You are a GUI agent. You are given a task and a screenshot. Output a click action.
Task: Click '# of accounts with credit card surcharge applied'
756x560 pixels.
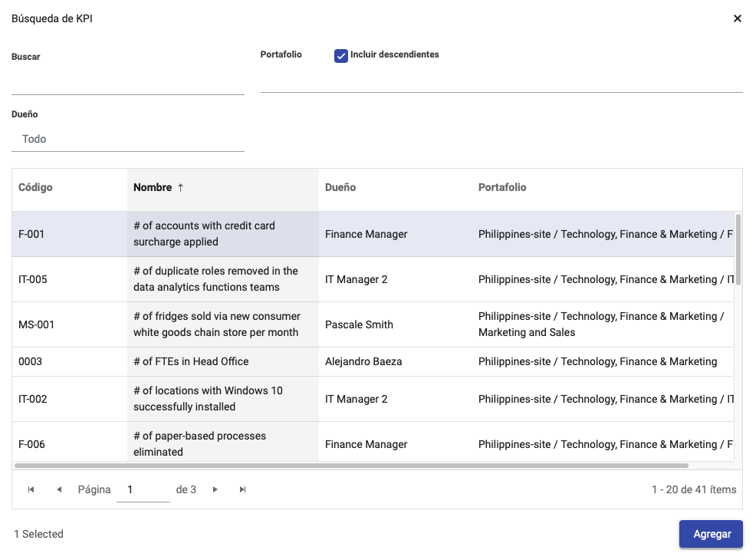coord(204,234)
